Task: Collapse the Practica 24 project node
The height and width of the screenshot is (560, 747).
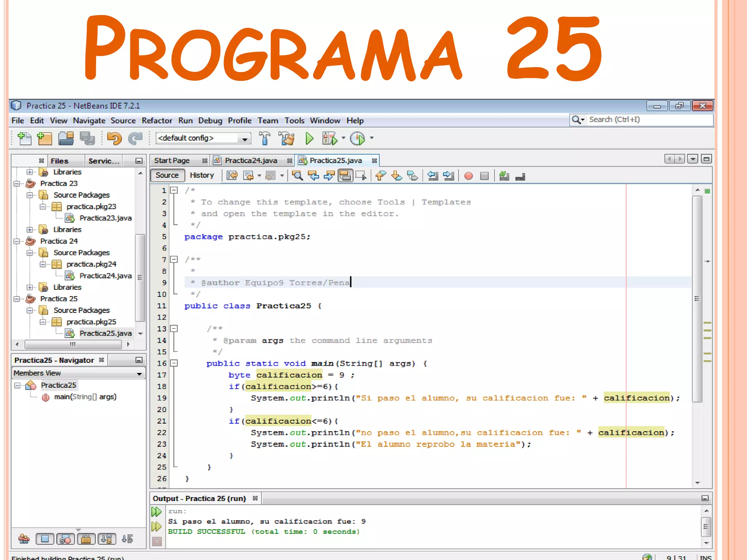Action: click(16, 241)
